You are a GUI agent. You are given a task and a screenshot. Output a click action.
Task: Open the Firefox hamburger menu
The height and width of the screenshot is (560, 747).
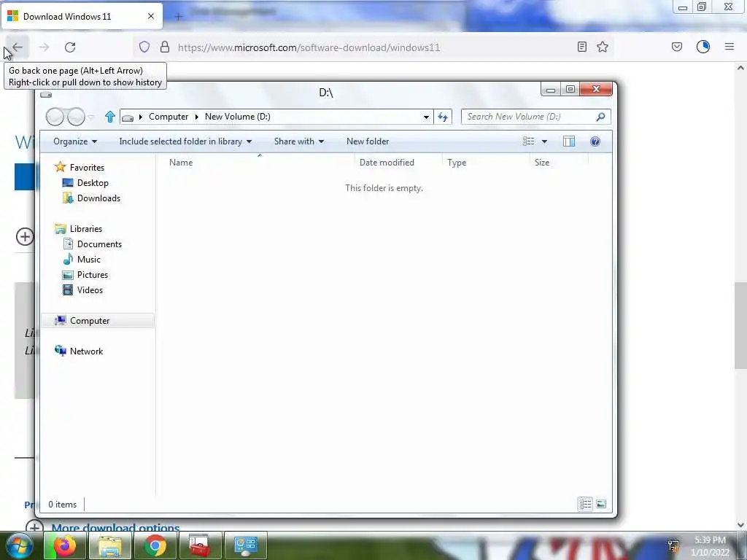(729, 47)
